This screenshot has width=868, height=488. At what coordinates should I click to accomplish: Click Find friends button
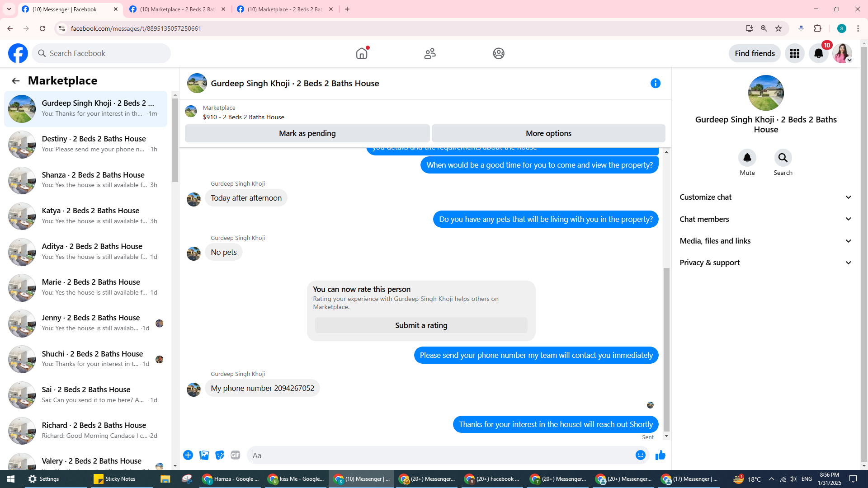(755, 53)
